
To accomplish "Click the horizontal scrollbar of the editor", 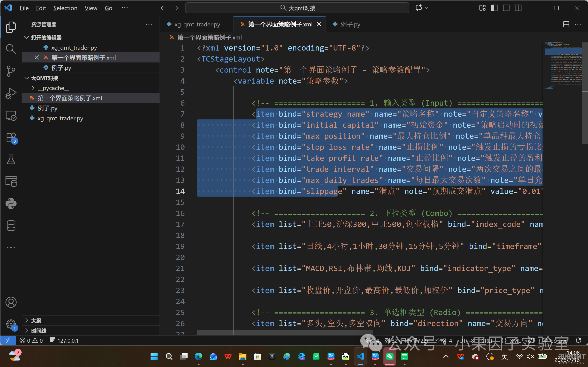I will pos(284,332).
